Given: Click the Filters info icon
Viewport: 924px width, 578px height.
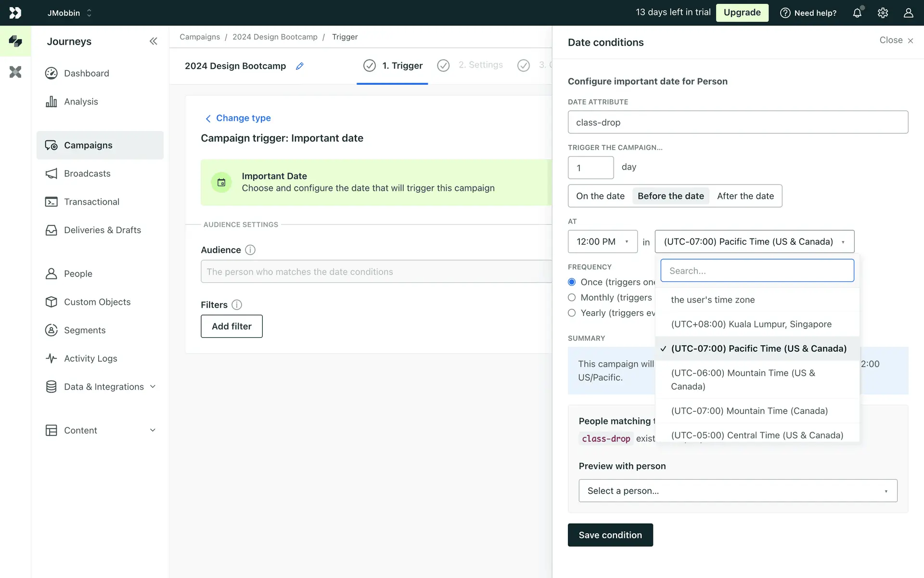Looking at the screenshot, I should coord(236,305).
